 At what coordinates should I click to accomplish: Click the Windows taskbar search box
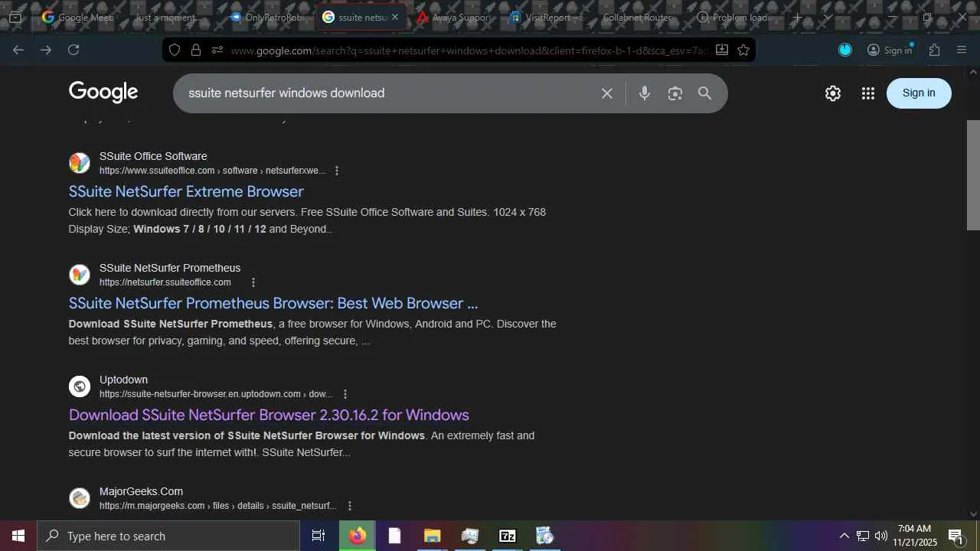(168, 536)
